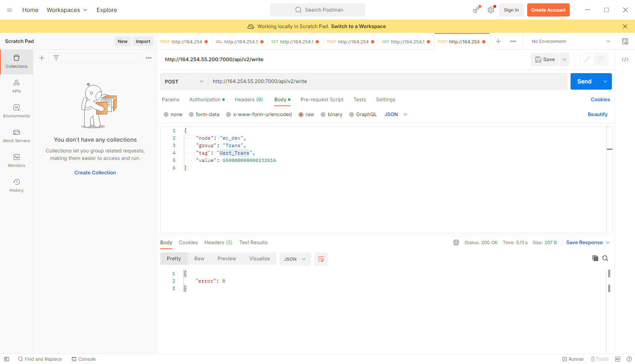The height and width of the screenshot is (364, 635).
Task: Add a new request tab
Action: coord(498,41)
